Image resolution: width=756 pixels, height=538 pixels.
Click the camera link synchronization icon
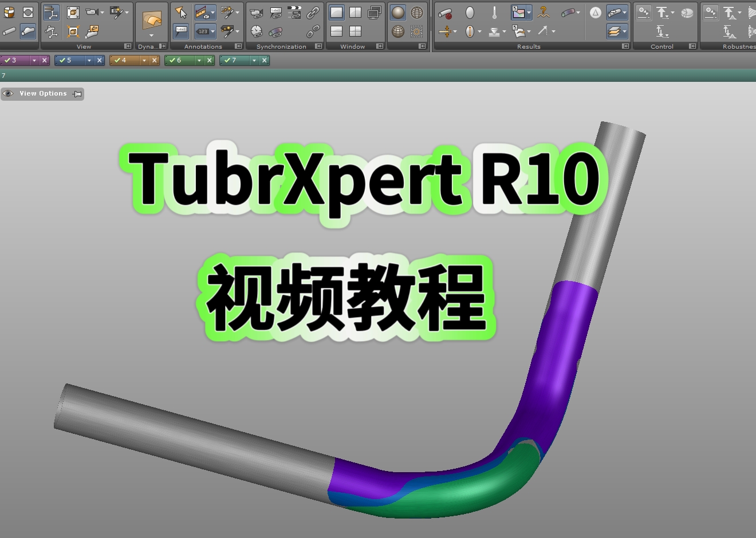pos(257,12)
